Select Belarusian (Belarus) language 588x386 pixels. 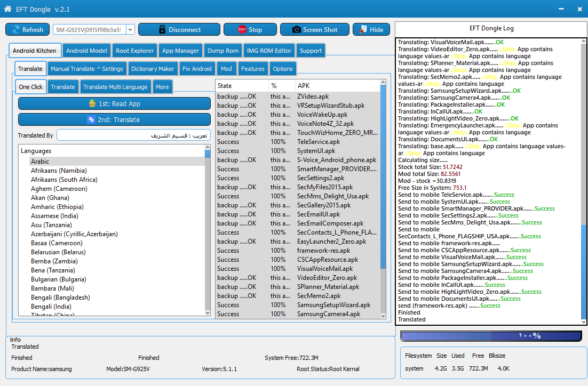[x=59, y=252]
